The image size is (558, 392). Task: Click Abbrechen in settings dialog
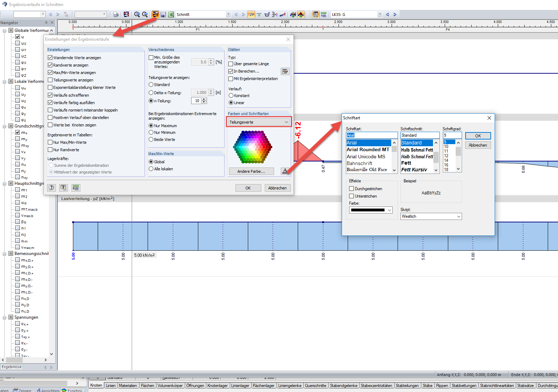278,188
